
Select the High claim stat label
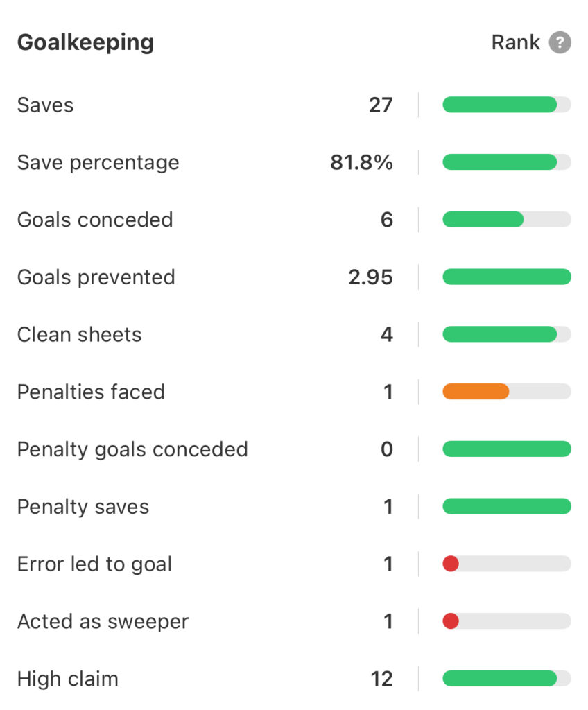point(67,679)
